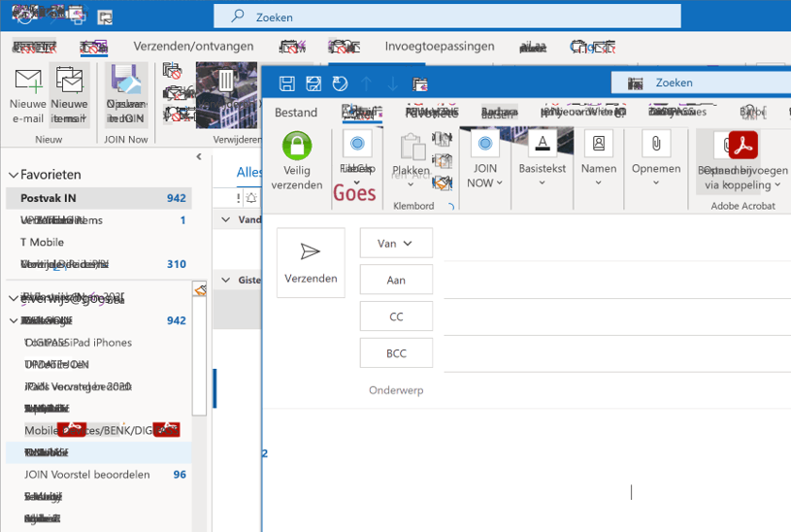The image size is (791, 532).
Task: Collapse the folder pane with the left chevron
Action: (x=199, y=156)
